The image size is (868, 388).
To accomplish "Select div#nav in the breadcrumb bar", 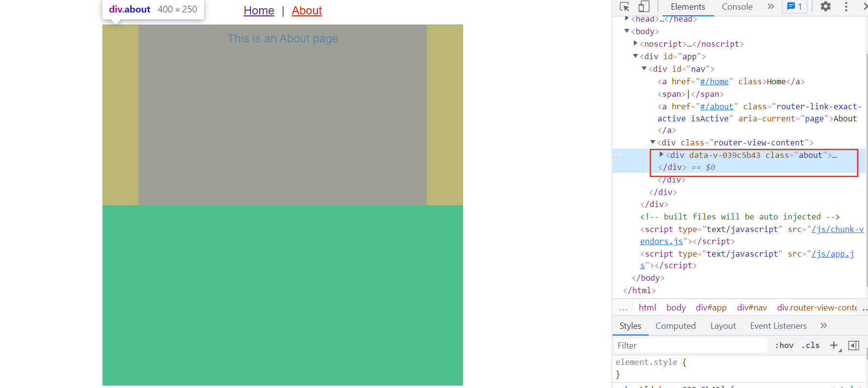I will pyautogui.click(x=752, y=308).
